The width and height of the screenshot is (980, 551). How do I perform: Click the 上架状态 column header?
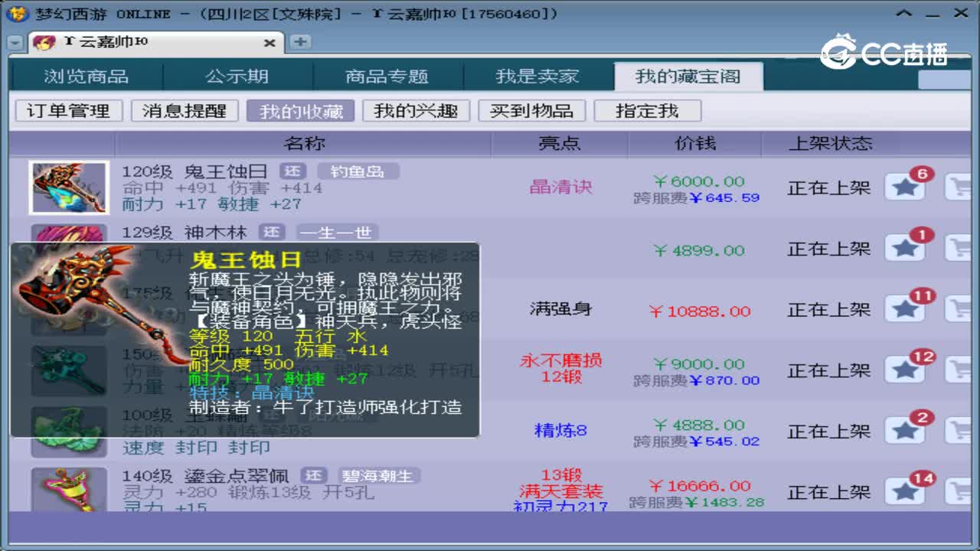pyautogui.click(x=830, y=143)
